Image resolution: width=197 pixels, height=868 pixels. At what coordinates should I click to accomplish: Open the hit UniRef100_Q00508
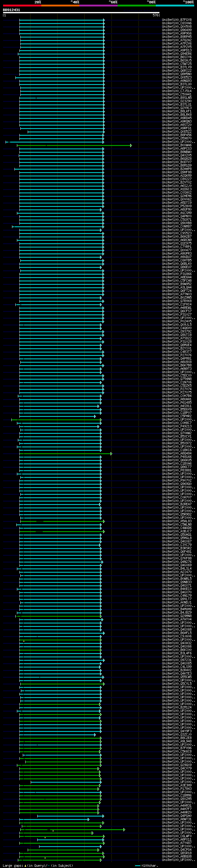pyautogui.click(x=177, y=26)
